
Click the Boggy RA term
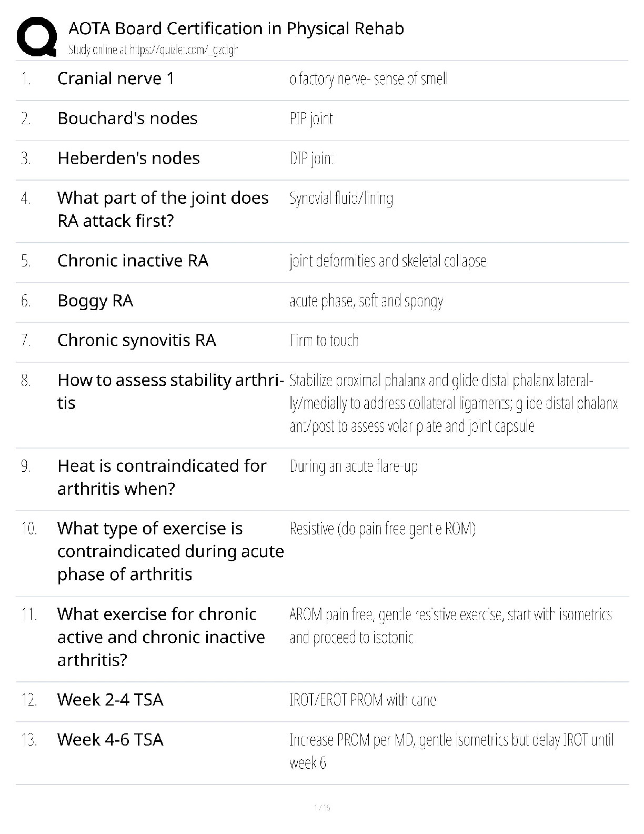95,301
